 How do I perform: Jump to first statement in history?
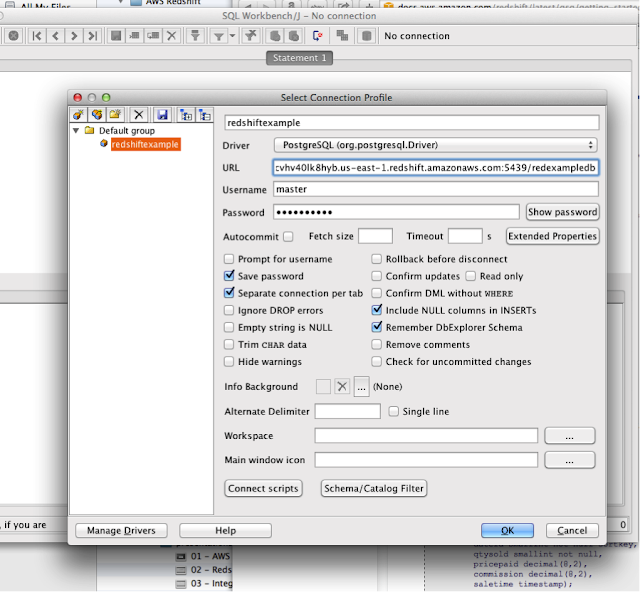[37, 36]
